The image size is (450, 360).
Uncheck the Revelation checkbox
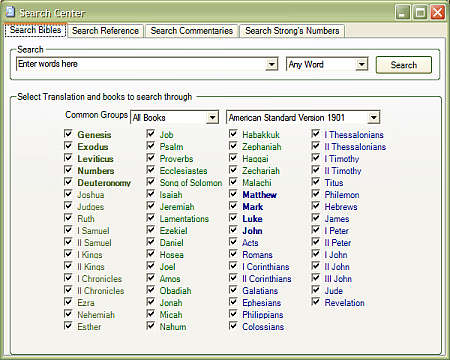coord(316,302)
